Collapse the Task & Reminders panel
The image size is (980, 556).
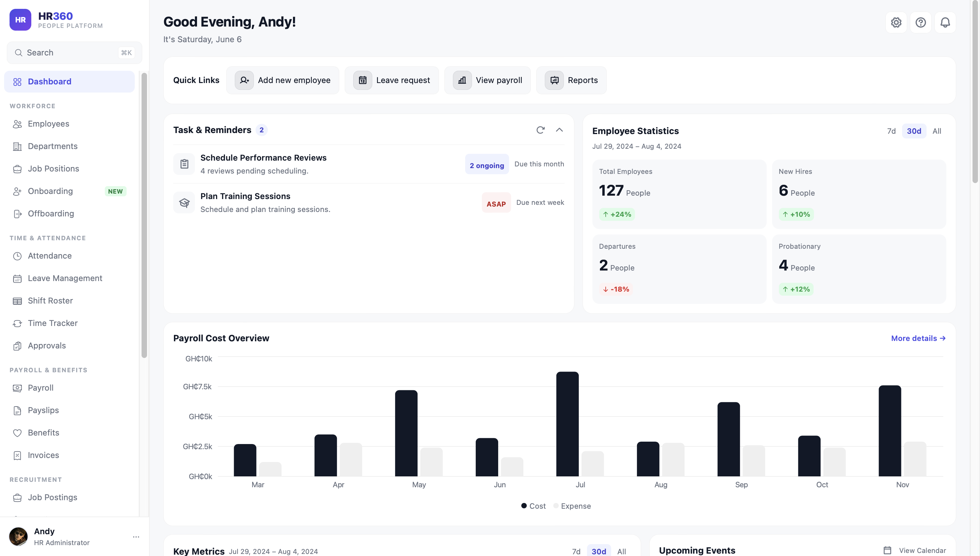coord(559,130)
